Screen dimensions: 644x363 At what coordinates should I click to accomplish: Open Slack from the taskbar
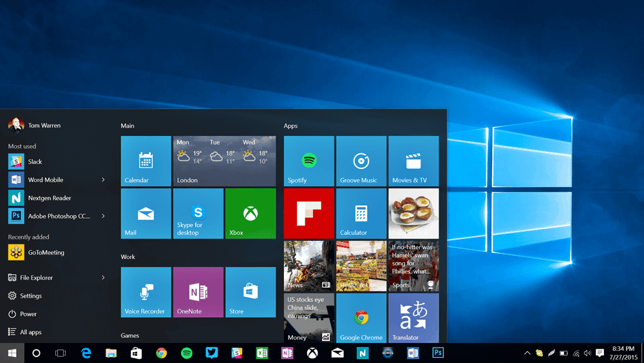(x=236, y=353)
